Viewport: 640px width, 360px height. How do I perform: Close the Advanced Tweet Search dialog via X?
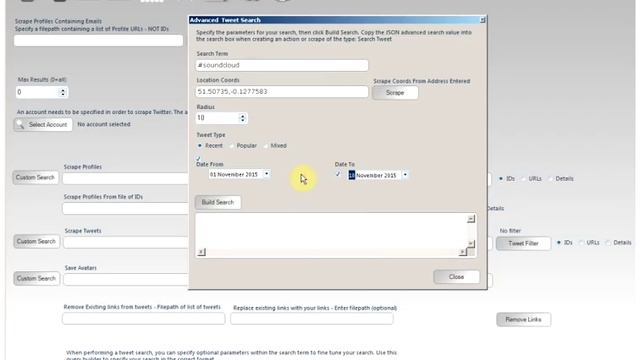(482, 20)
